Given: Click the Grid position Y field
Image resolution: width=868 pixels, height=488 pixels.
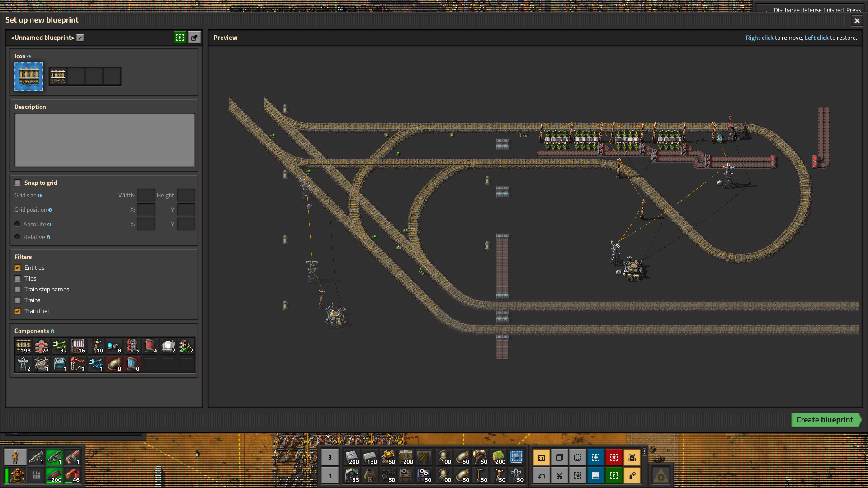Looking at the screenshot, I should point(186,210).
